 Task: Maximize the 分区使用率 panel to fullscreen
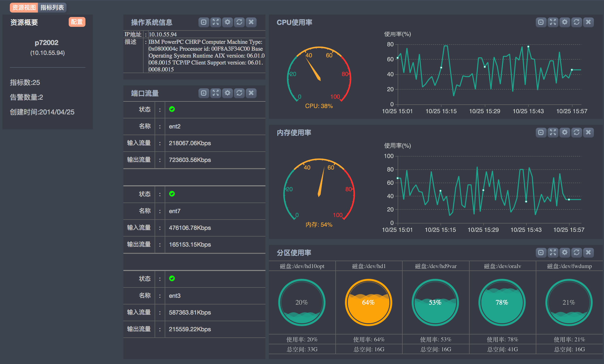553,253
